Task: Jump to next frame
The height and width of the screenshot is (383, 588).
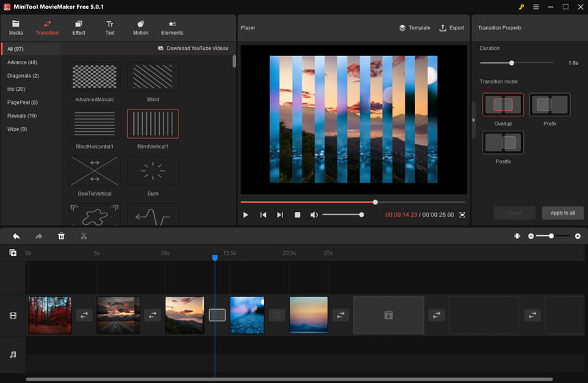Action: [x=280, y=215]
